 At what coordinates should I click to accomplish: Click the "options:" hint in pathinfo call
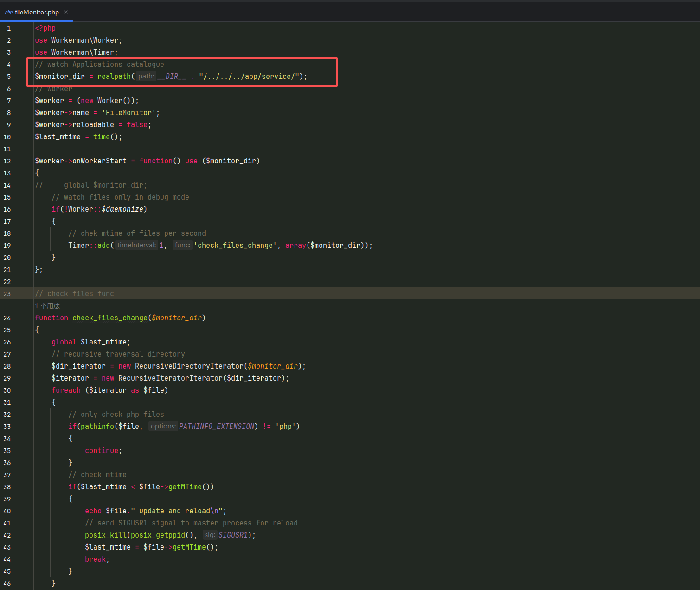163,426
